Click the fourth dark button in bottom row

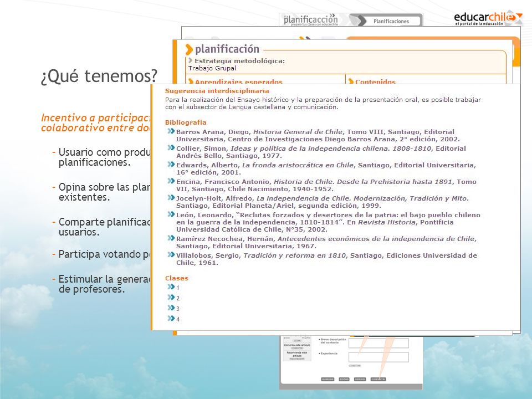tap(378, 379)
